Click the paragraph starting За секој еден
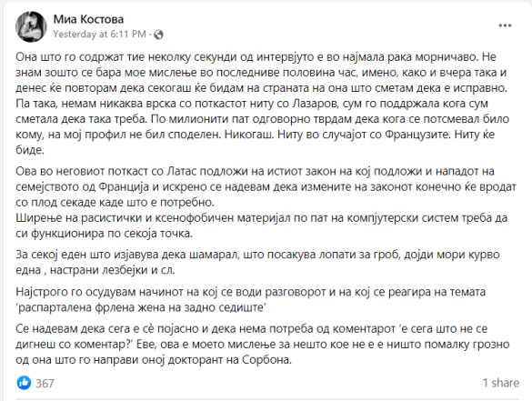The width and height of the screenshot is (532, 401). pos(257,262)
